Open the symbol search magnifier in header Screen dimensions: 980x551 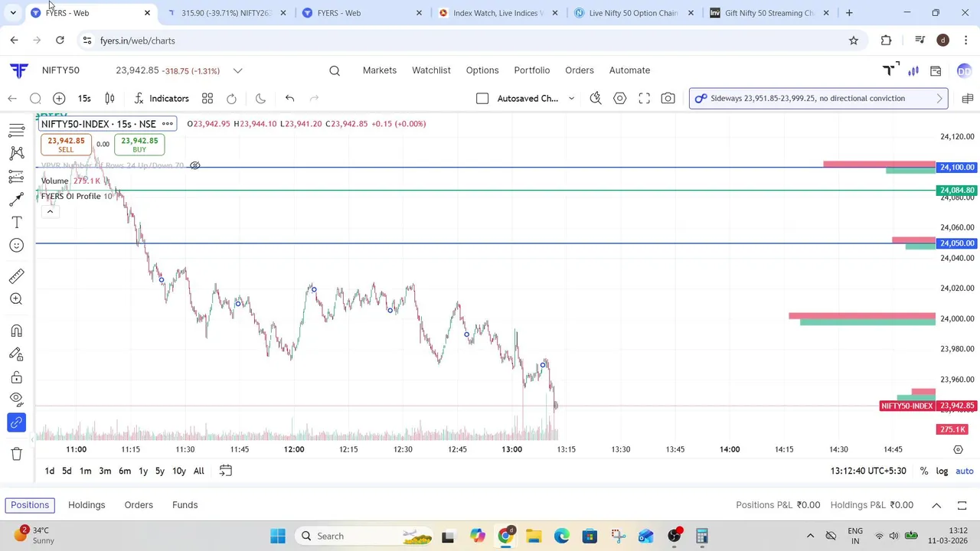[335, 70]
